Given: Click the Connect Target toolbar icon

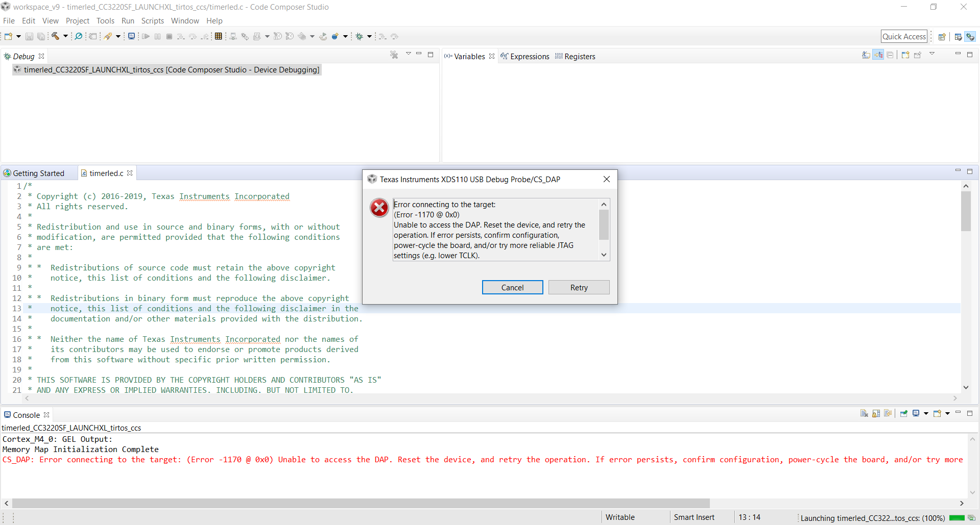Looking at the screenshot, I should pos(233,36).
